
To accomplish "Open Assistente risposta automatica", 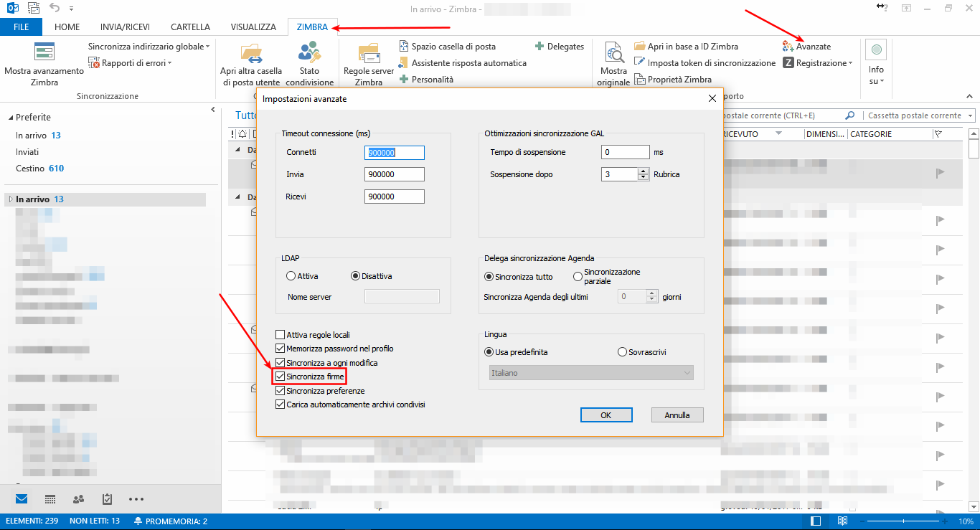I will [463, 63].
